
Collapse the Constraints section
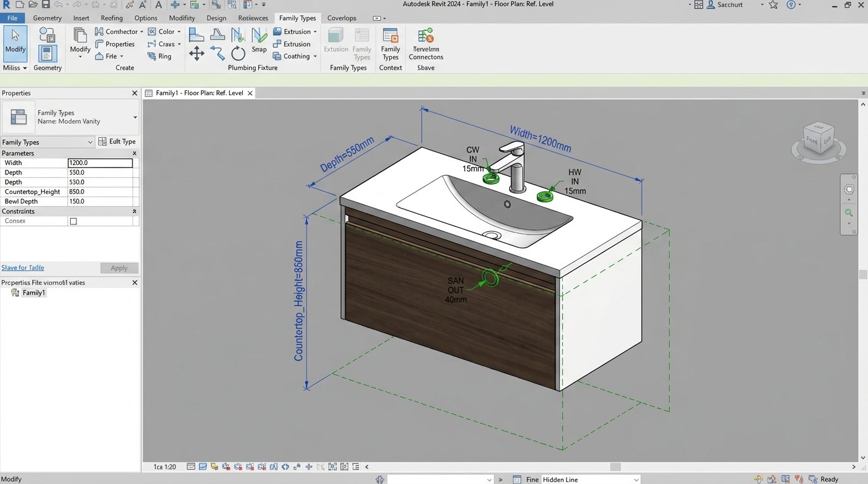pyautogui.click(x=134, y=211)
